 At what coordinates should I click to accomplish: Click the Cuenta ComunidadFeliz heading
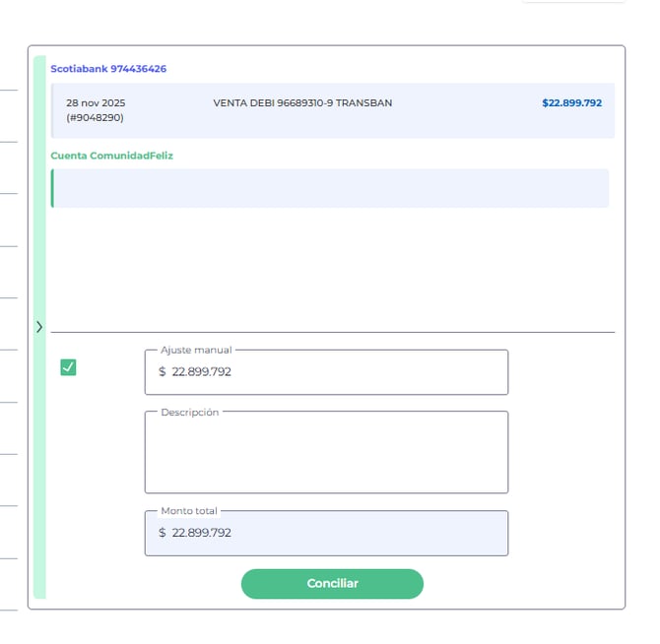111,156
